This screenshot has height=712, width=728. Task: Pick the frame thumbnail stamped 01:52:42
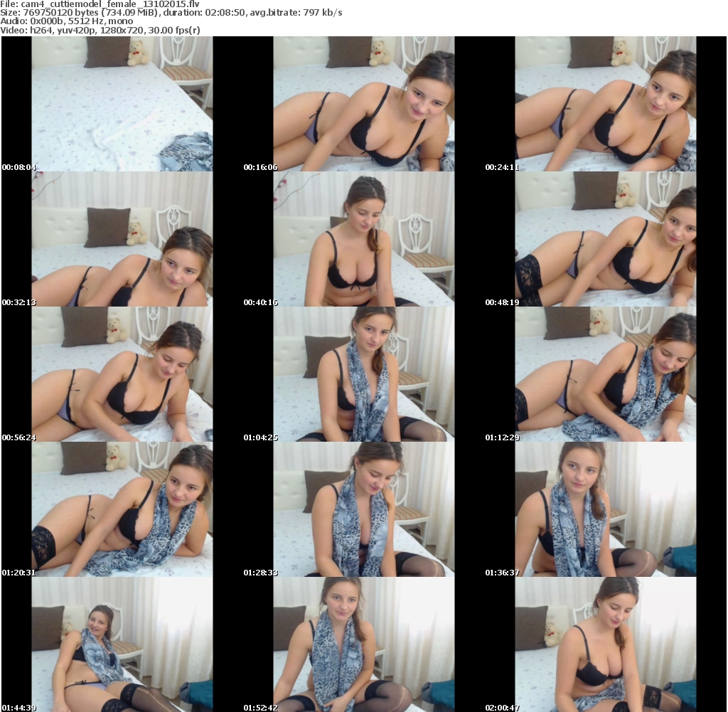364,644
